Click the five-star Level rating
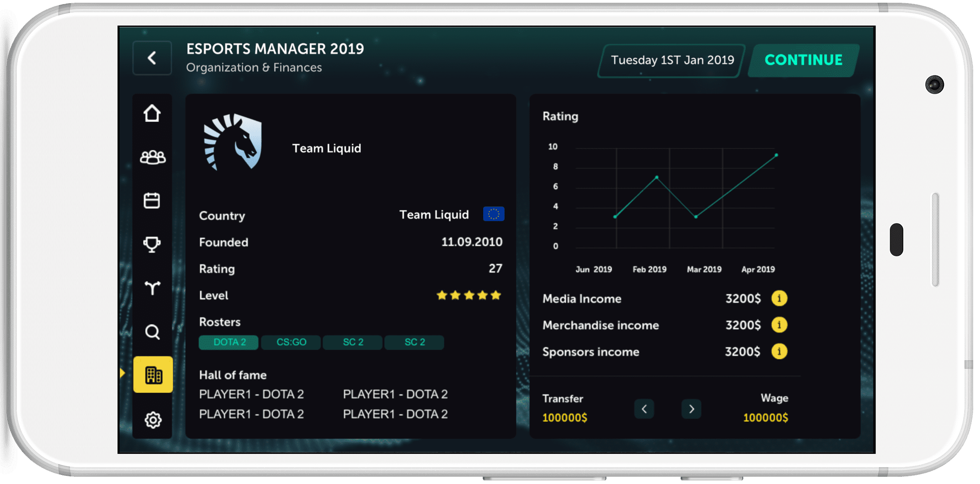 point(469,295)
